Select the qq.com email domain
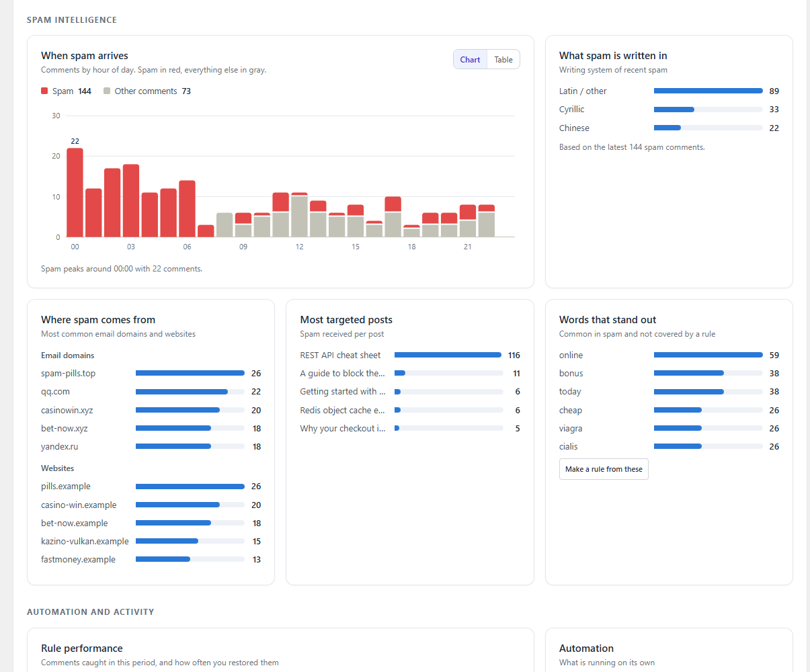The image size is (810, 672). 151,391
